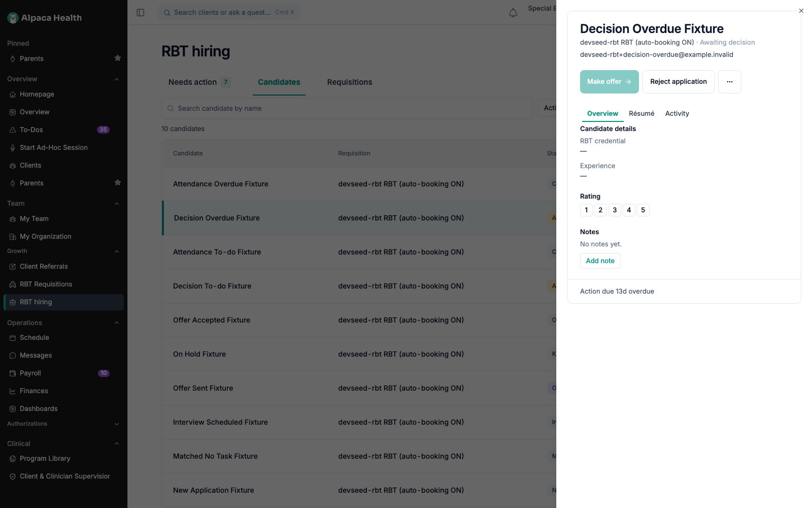Screen dimensions: 812x508
Task: Click Reject application button
Action: click(x=679, y=82)
